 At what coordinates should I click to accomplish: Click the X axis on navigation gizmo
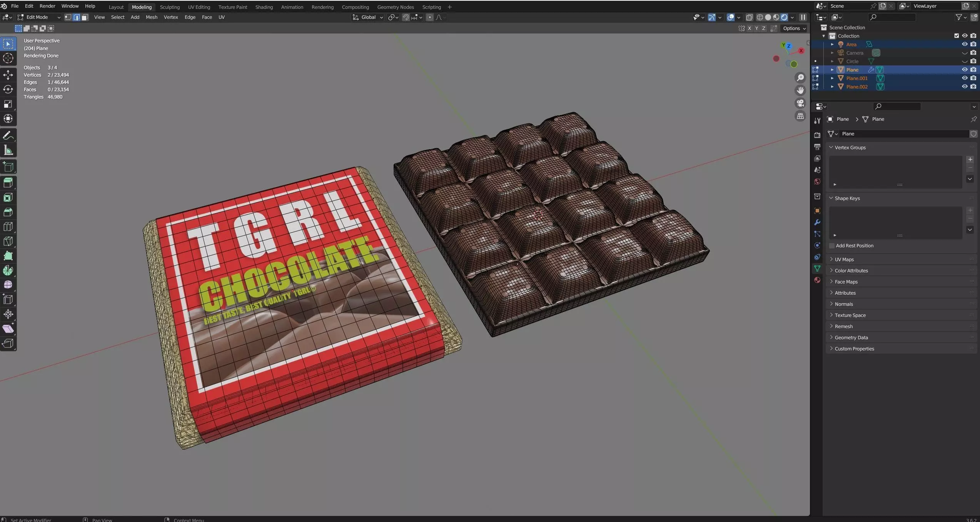click(801, 51)
